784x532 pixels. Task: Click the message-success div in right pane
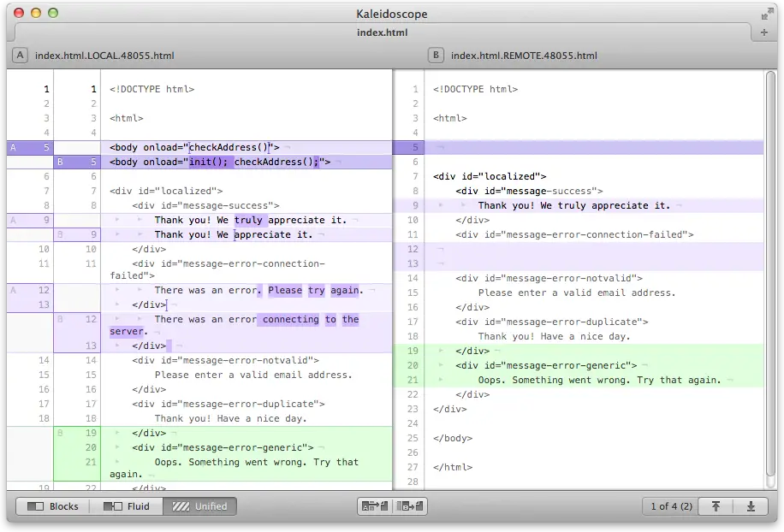click(x=529, y=191)
